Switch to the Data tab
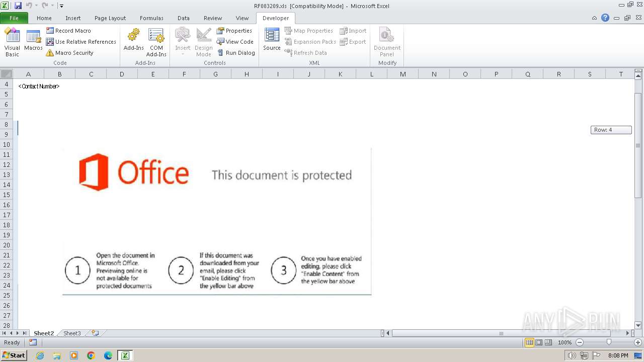Screen dimensions: 644x362 (x=184, y=18)
